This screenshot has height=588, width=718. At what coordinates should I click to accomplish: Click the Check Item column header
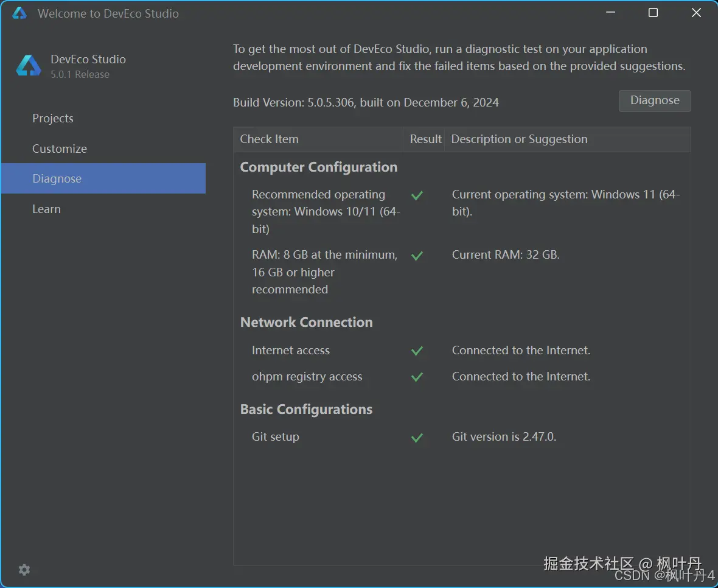pos(318,139)
